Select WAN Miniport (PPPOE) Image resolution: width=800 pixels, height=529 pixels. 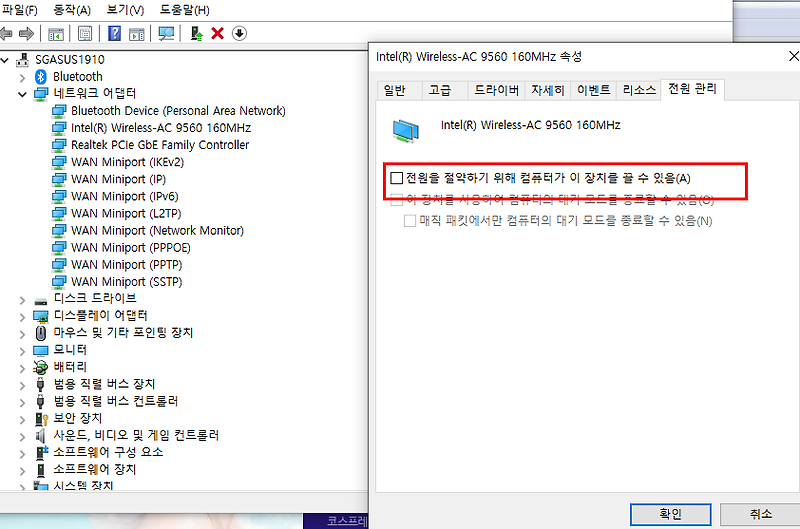(x=131, y=247)
